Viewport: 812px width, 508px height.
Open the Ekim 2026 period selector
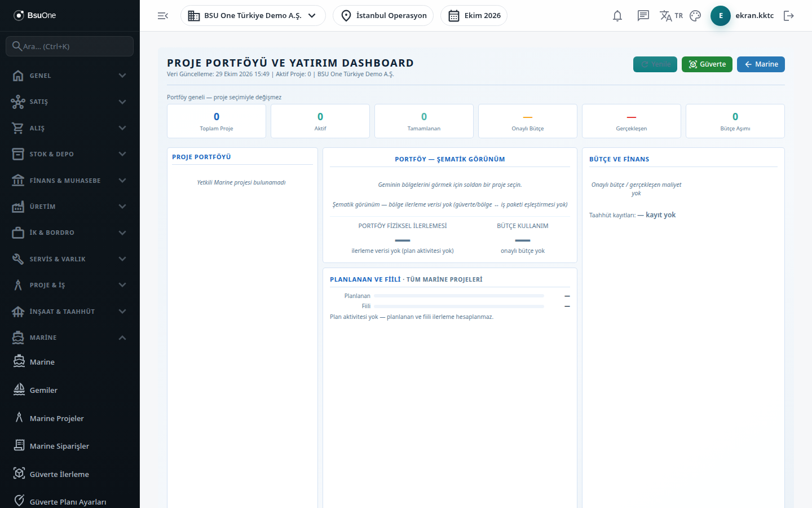[474, 16]
